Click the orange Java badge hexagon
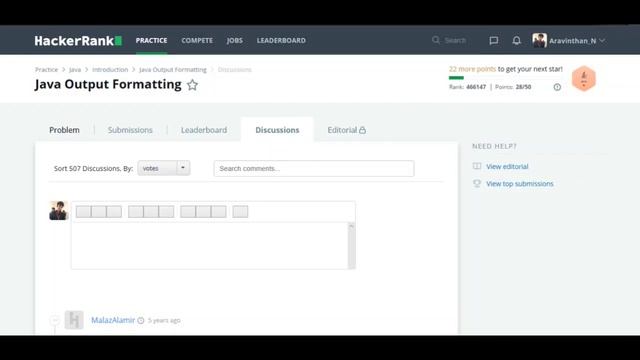640x360 pixels. point(584,78)
